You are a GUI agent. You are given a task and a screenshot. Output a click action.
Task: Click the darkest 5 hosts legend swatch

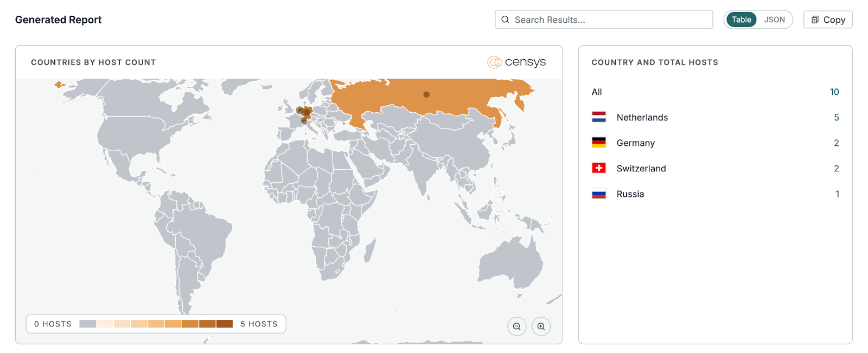[224, 324]
